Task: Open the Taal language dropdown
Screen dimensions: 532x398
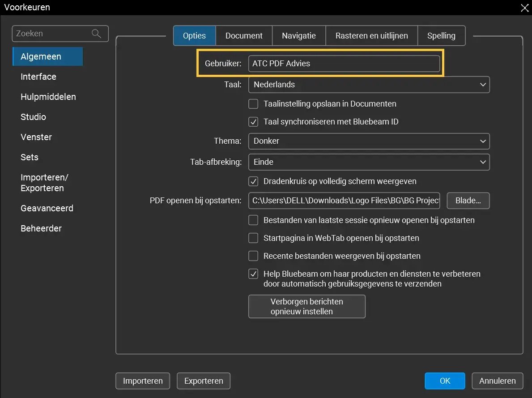Action: [x=369, y=85]
